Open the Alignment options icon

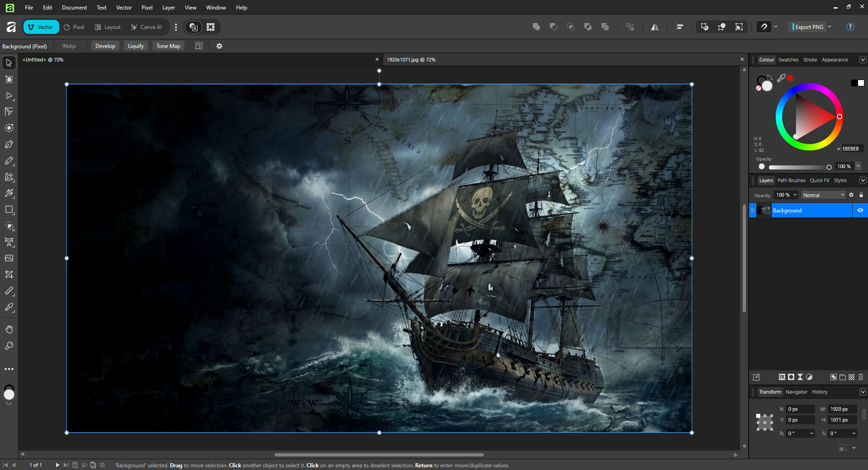pos(680,27)
